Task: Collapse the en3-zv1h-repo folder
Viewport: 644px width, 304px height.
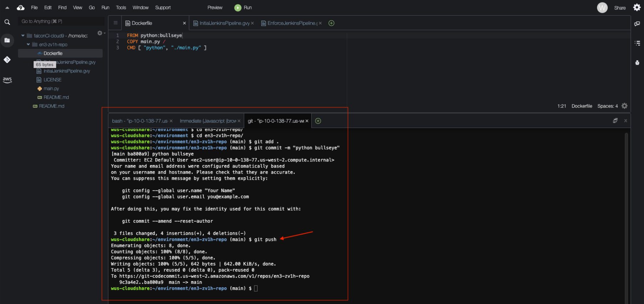Action: pyautogui.click(x=28, y=45)
